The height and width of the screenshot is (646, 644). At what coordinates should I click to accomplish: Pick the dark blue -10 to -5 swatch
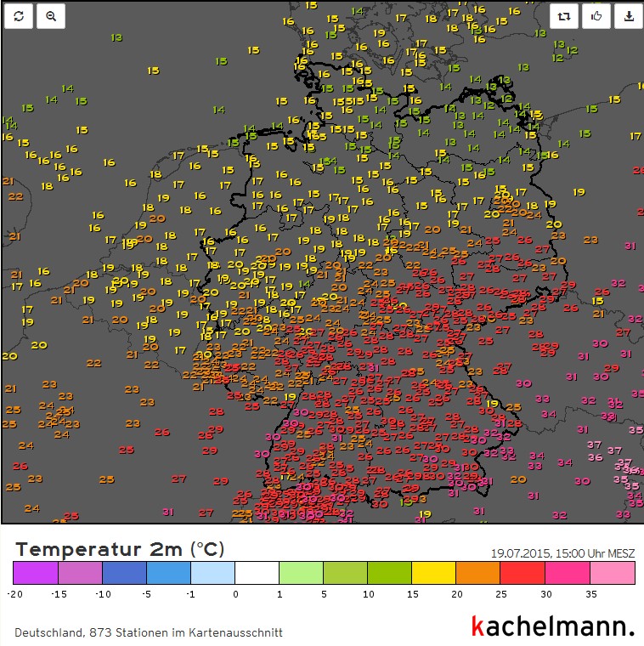[124, 573]
